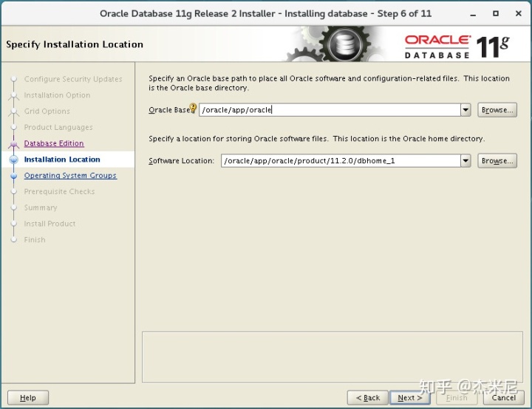532x409 pixels.
Task: Cancel the installer
Action: click(x=503, y=397)
